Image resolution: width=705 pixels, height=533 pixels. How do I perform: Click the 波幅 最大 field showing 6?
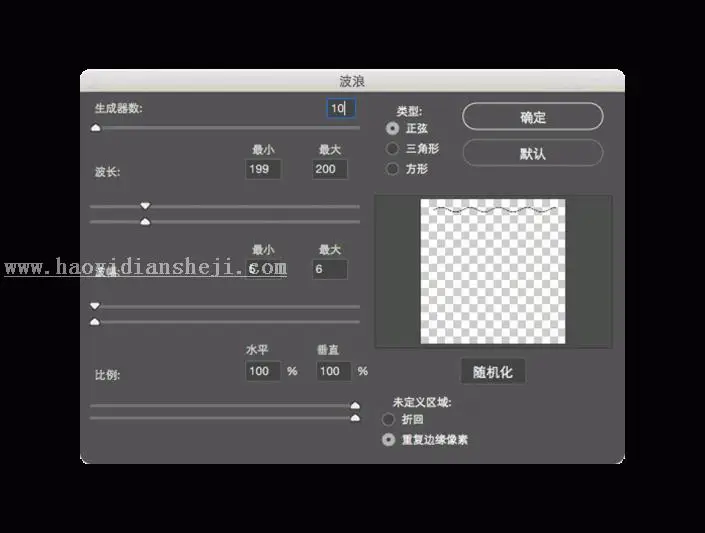[330, 269]
